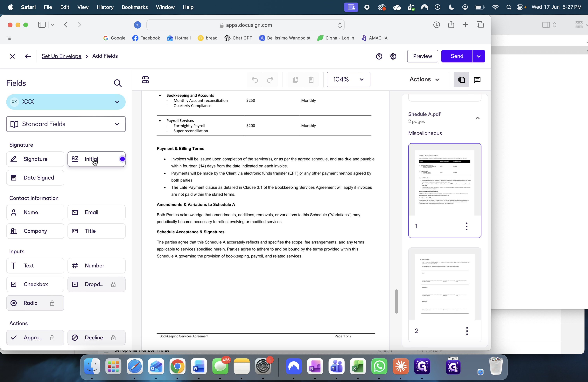
Task: Select page 2 thumbnail
Action: click(x=445, y=295)
